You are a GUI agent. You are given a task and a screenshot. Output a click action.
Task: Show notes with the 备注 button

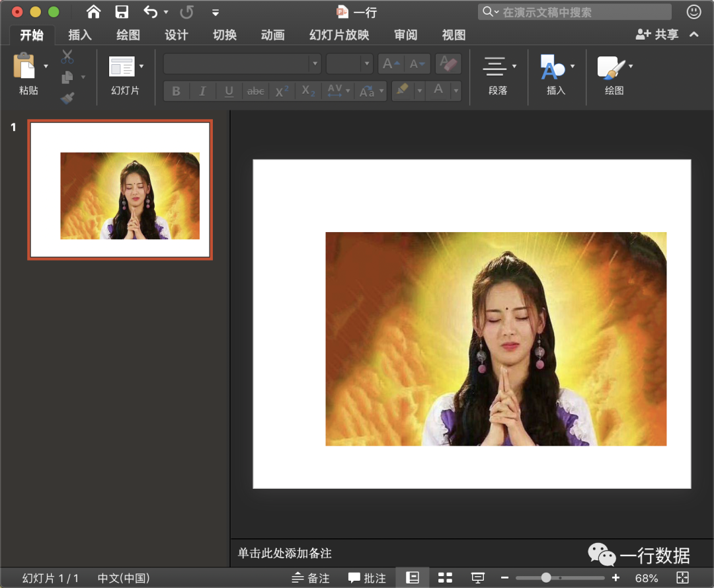click(311, 577)
